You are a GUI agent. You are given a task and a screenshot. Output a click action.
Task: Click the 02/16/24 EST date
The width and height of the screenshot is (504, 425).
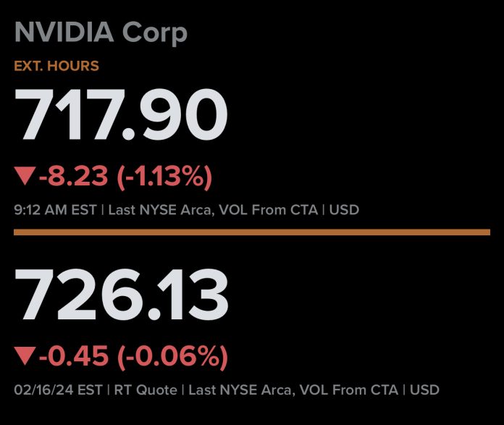(58, 390)
